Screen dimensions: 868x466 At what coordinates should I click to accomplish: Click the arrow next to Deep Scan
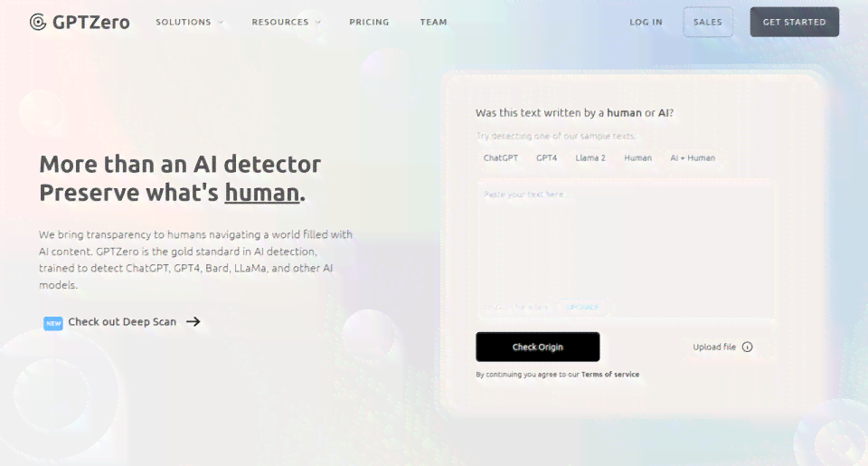click(x=193, y=322)
